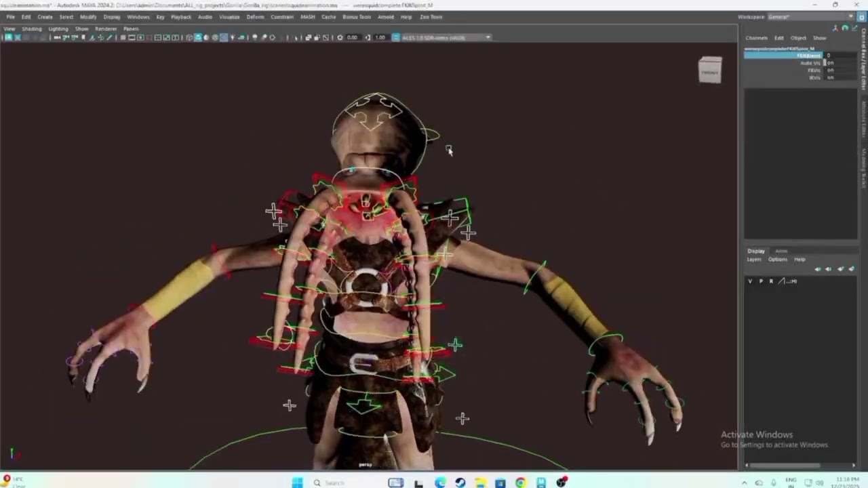Toggle the view transform icon
Image resolution: width=868 pixels, height=488 pixels.
click(x=396, y=37)
